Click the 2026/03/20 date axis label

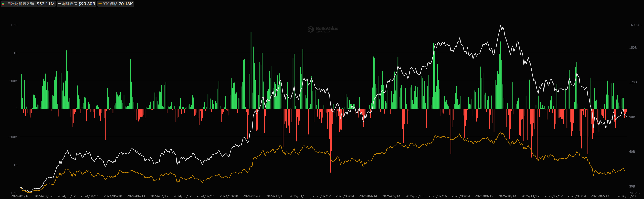tap(626, 196)
